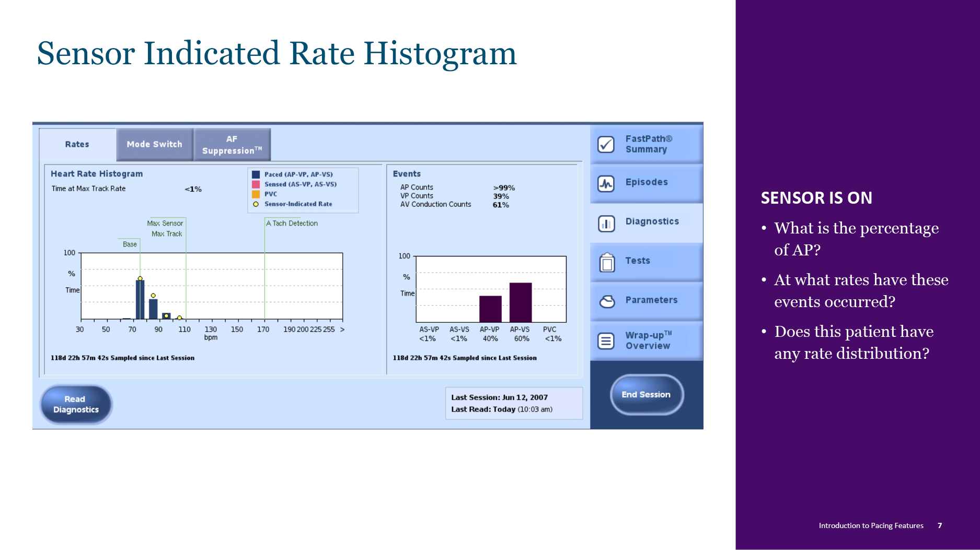The height and width of the screenshot is (550, 980).
Task: Click the A Tach Detection marker line
Action: tap(264, 272)
